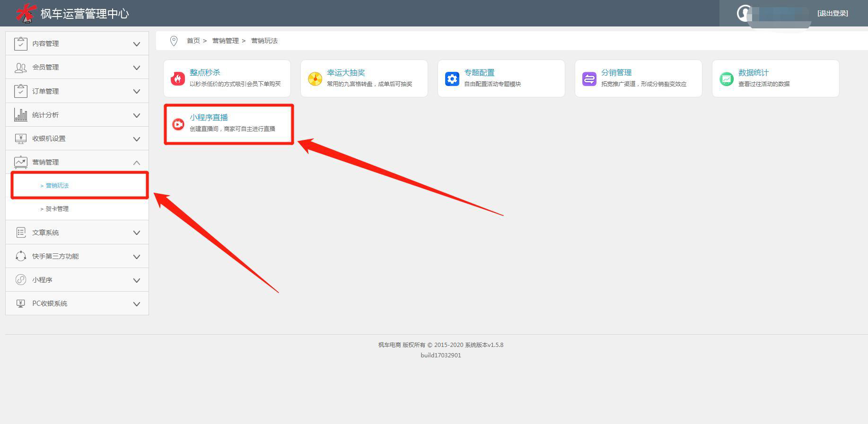
Task: Click the 枫车运营管理中心 header title
Action: [85, 14]
